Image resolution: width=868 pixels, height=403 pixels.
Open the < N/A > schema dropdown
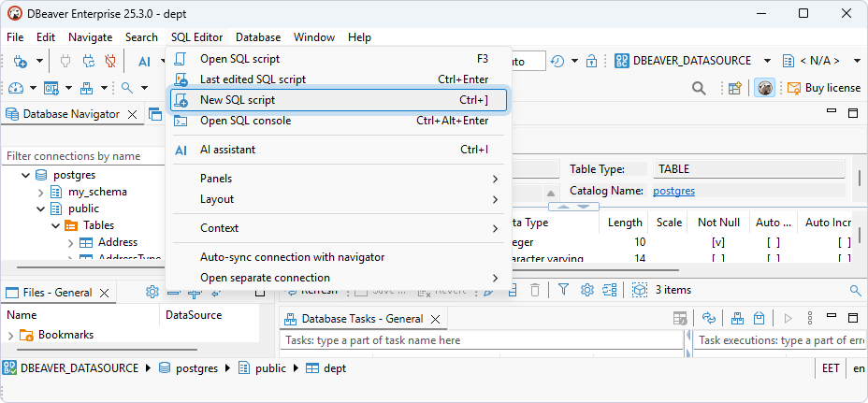coord(857,61)
